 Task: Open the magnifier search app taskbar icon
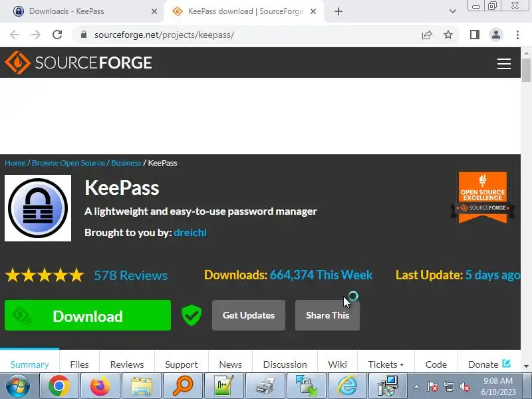(x=182, y=386)
